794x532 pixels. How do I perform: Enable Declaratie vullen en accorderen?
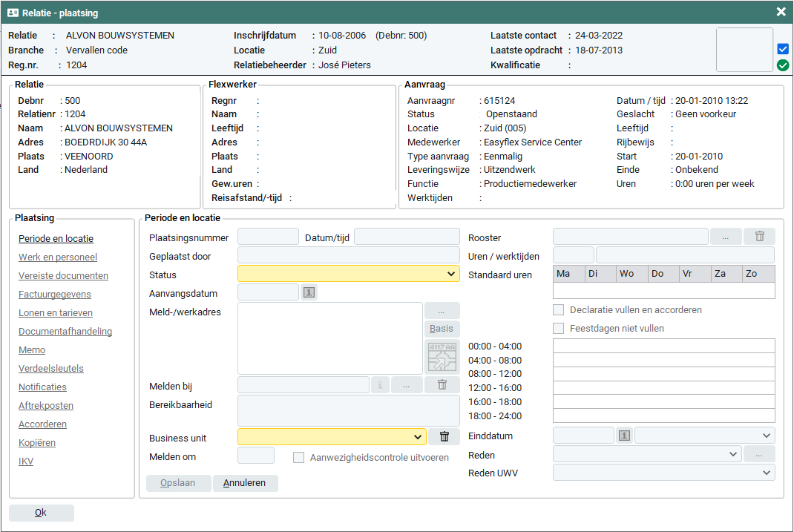click(x=559, y=310)
